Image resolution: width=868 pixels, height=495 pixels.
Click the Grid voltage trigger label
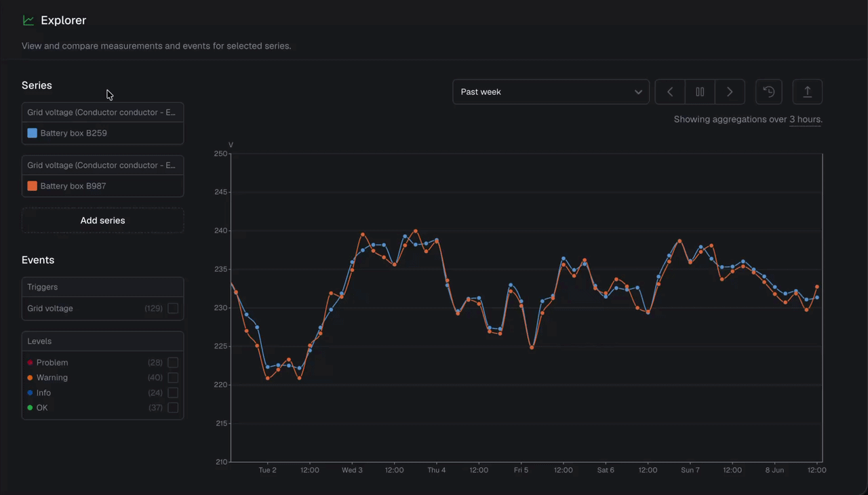[x=50, y=309]
